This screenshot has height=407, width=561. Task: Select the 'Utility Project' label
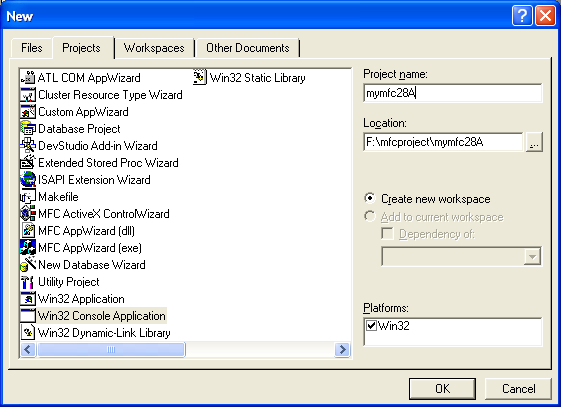tap(69, 281)
